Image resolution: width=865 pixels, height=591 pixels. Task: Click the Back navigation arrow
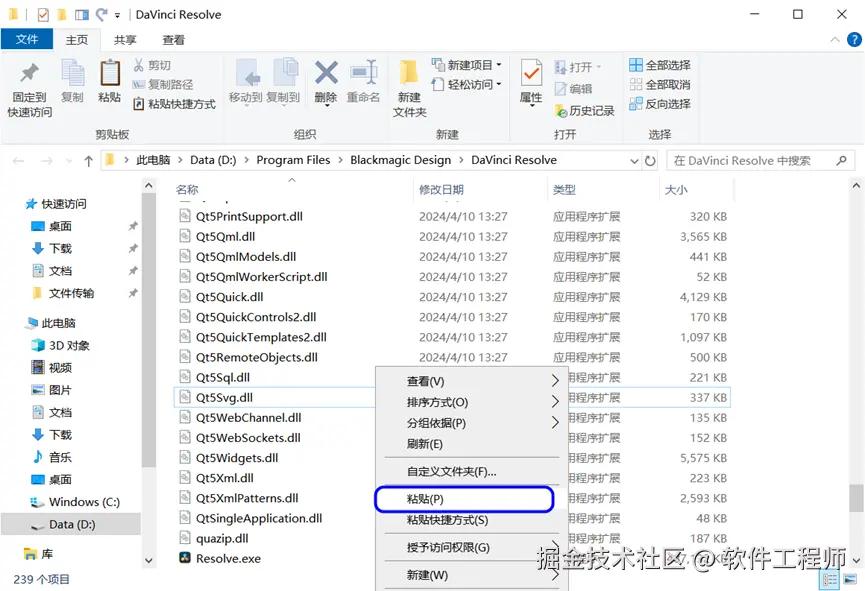(19, 161)
